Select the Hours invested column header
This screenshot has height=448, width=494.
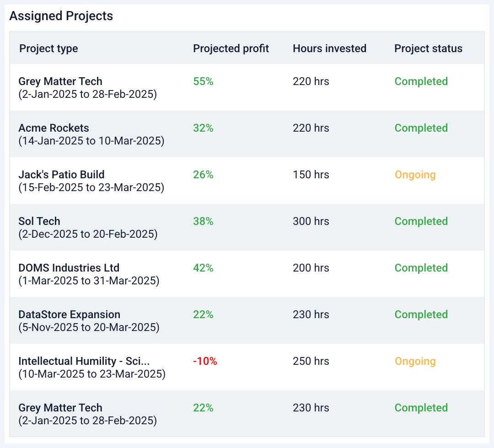pos(329,48)
